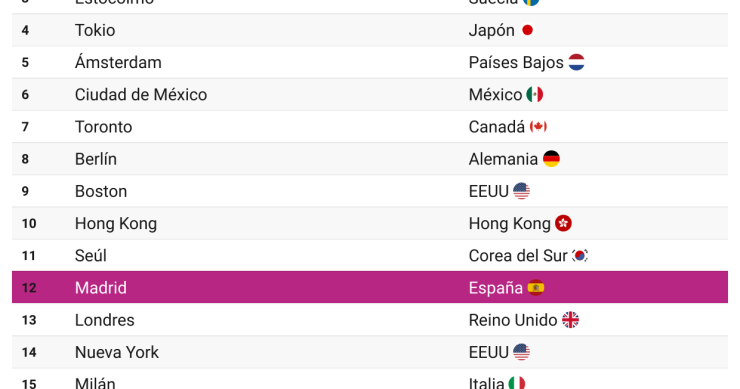Select the highlighted Madrid row
740x389 pixels.
tap(370, 287)
